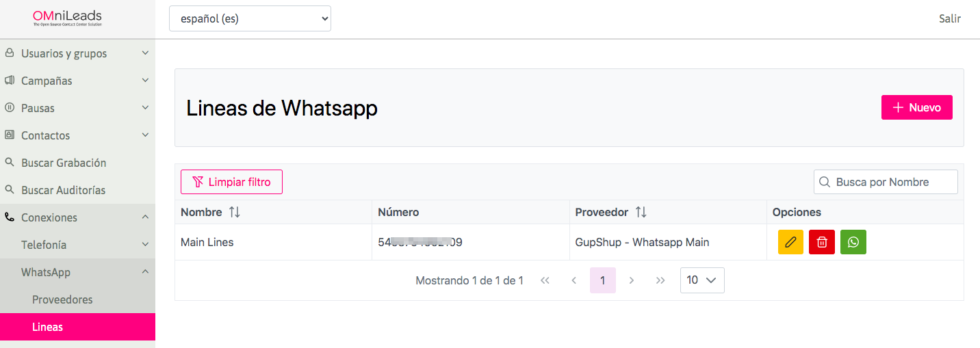This screenshot has height=348, width=980.
Task: Jump to last page double arrow
Action: pos(660,280)
